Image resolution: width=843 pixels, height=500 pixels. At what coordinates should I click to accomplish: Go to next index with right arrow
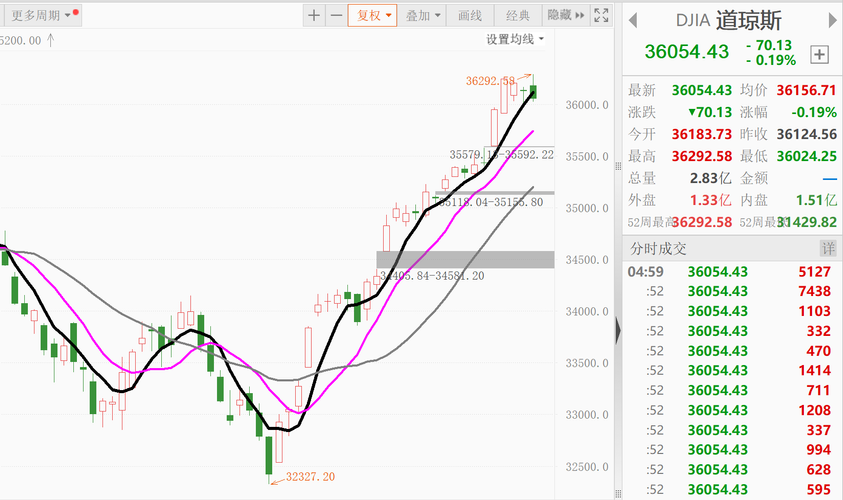832,21
